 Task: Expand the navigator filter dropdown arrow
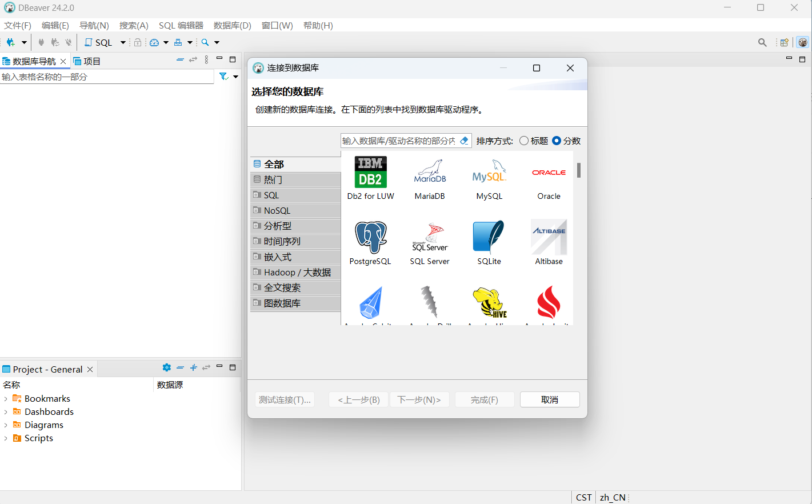pyautogui.click(x=235, y=77)
